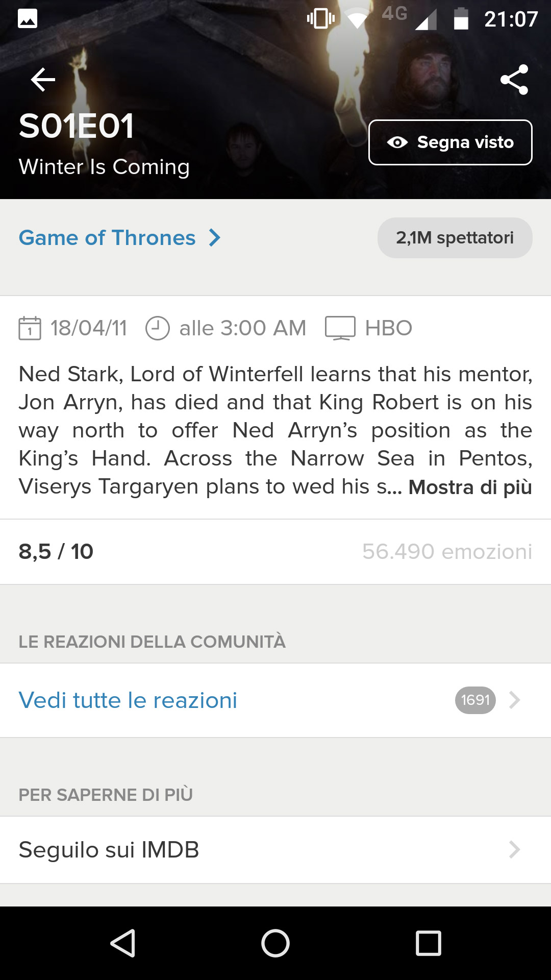Tap the 1691 reactions count badge
Image resolution: width=551 pixels, height=980 pixels.
coord(475,700)
